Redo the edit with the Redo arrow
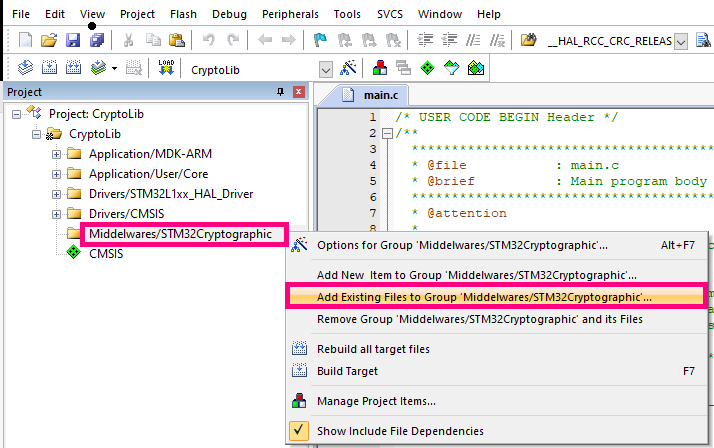714x448 pixels. [x=233, y=40]
